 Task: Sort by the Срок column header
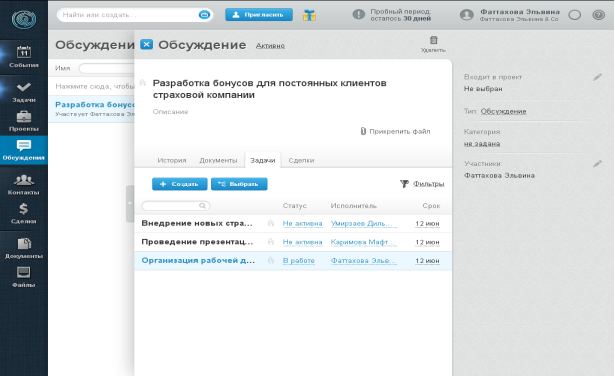431,206
